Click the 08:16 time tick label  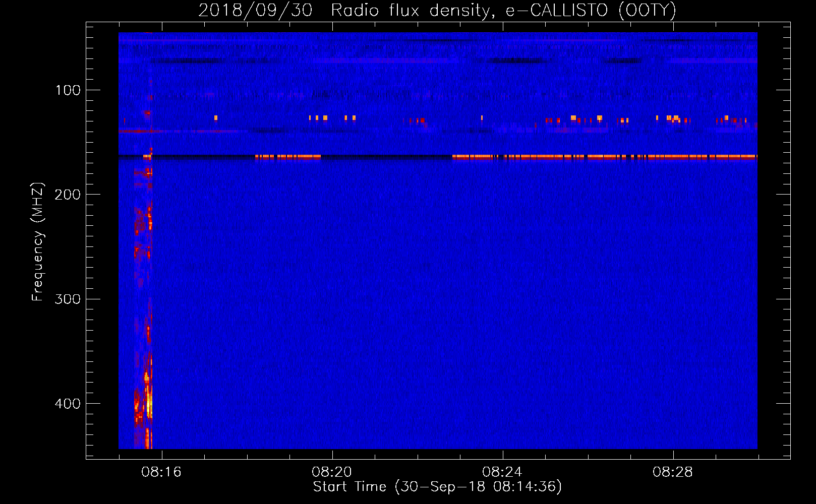click(161, 472)
